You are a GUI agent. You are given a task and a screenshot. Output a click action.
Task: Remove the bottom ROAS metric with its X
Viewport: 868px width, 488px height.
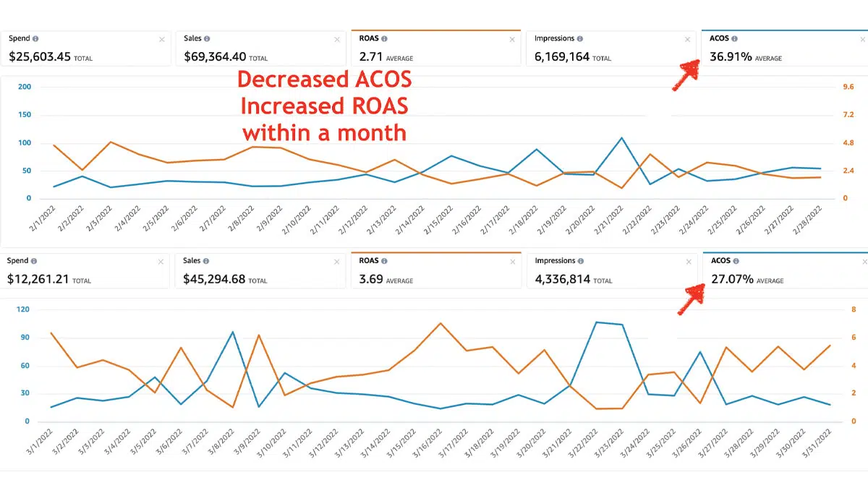click(512, 261)
